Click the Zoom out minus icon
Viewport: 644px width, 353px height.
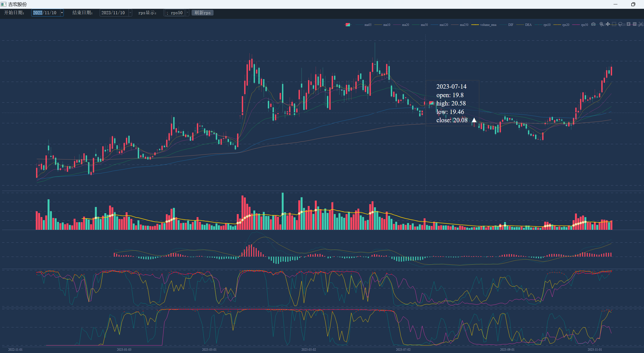(x=635, y=24)
